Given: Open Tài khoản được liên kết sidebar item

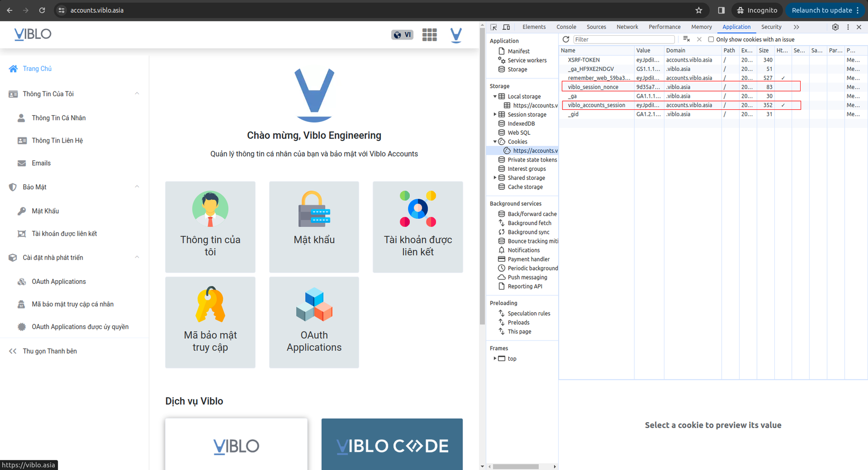Looking at the screenshot, I should click(x=64, y=233).
